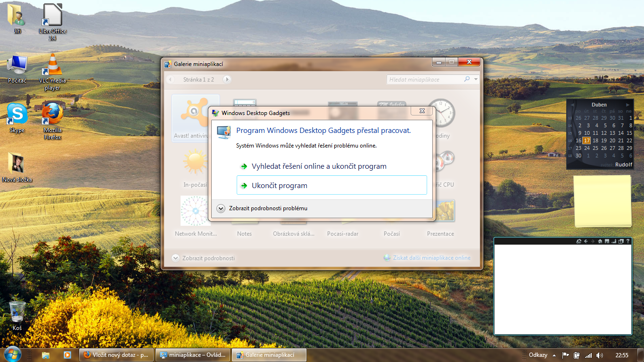Select day 17 in calendar gadget
644x362 pixels.
pyautogui.click(x=586, y=140)
